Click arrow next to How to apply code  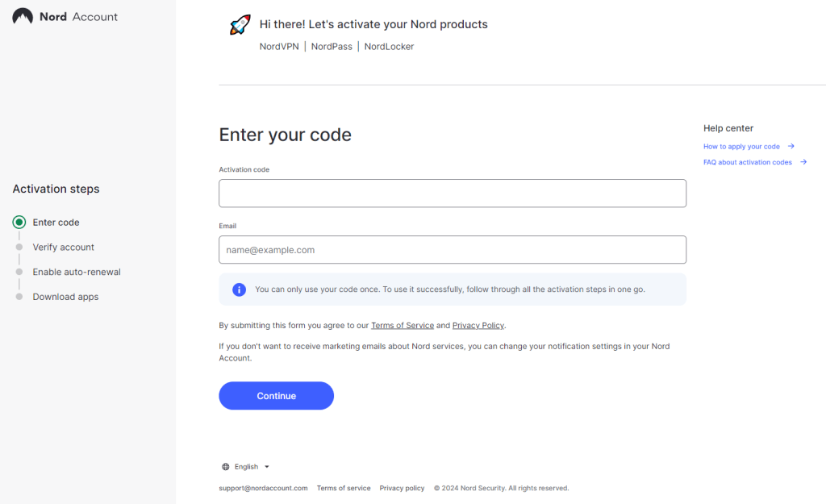pyautogui.click(x=791, y=147)
